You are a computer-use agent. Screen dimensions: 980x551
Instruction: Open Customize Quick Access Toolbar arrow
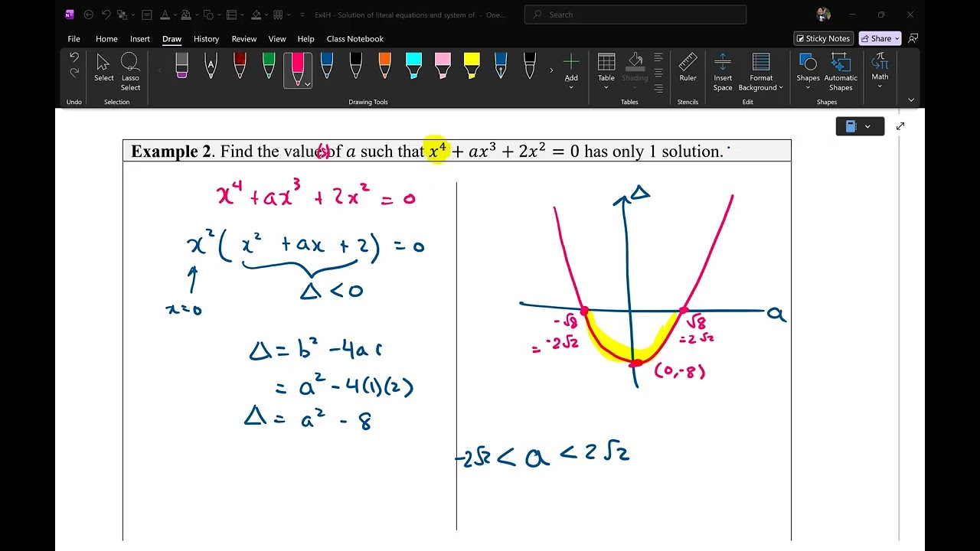pyautogui.click(x=302, y=15)
